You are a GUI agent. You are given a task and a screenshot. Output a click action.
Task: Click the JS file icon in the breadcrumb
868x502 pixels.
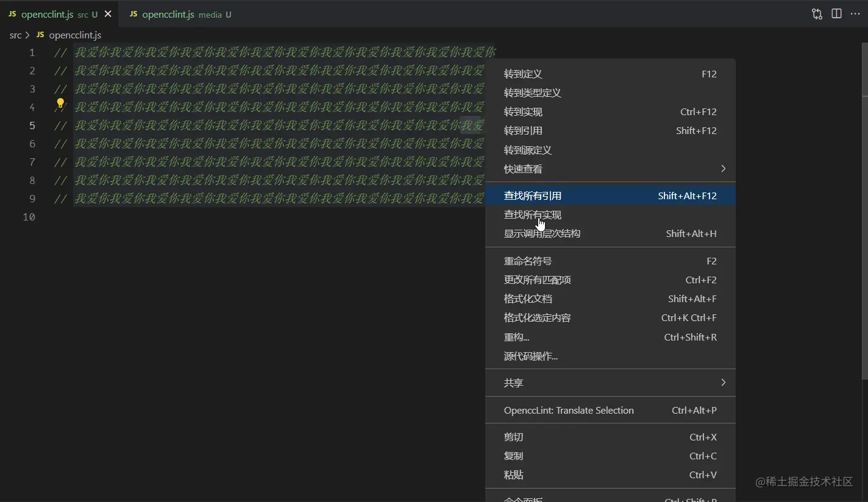point(41,35)
